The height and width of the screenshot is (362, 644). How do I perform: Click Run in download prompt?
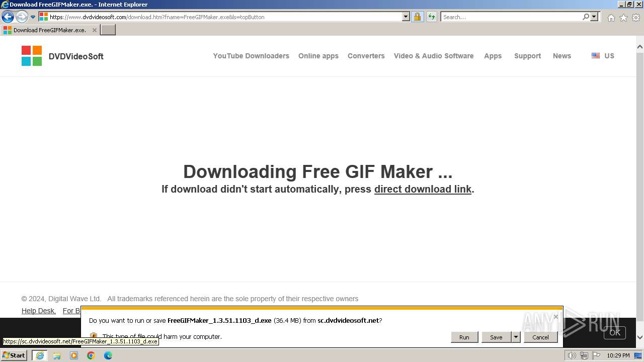464,337
